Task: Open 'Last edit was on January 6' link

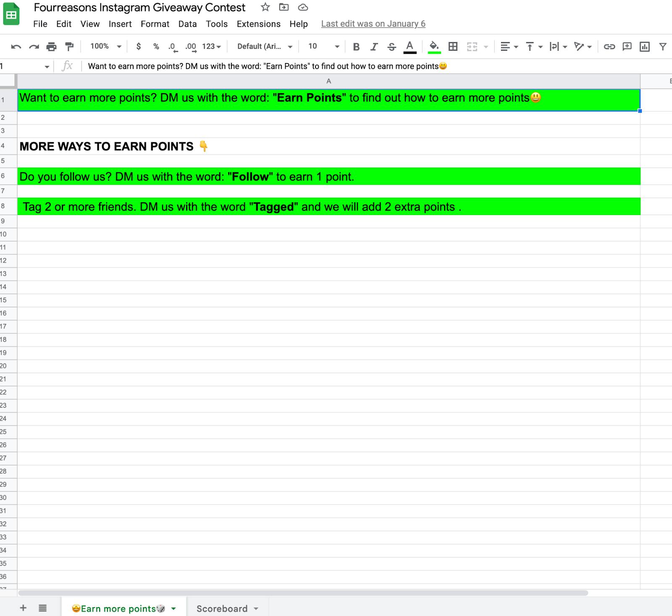Action: pos(373,24)
